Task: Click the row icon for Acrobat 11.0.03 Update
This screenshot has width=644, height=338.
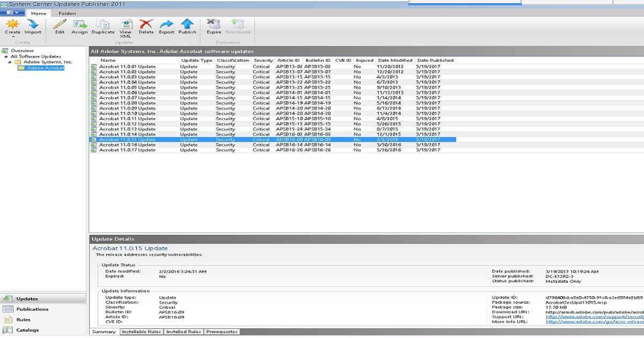Action: click(x=94, y=77)
